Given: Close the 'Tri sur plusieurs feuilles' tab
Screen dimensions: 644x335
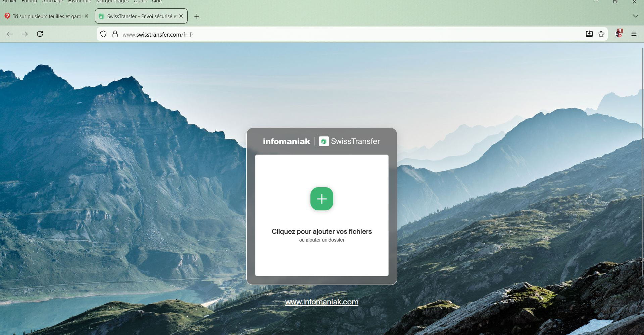Looking at the screenshot, I should (87, 16).
